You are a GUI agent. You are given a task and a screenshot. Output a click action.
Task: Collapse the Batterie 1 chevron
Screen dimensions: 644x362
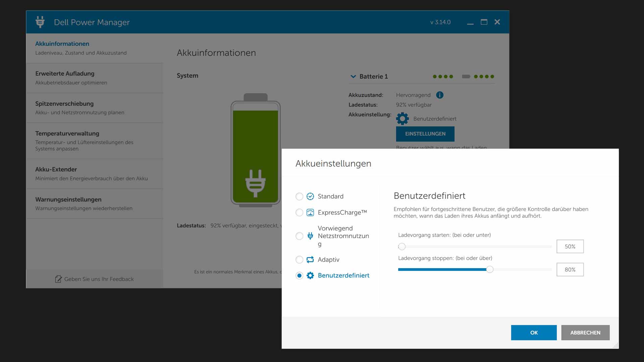pos(353,76)
